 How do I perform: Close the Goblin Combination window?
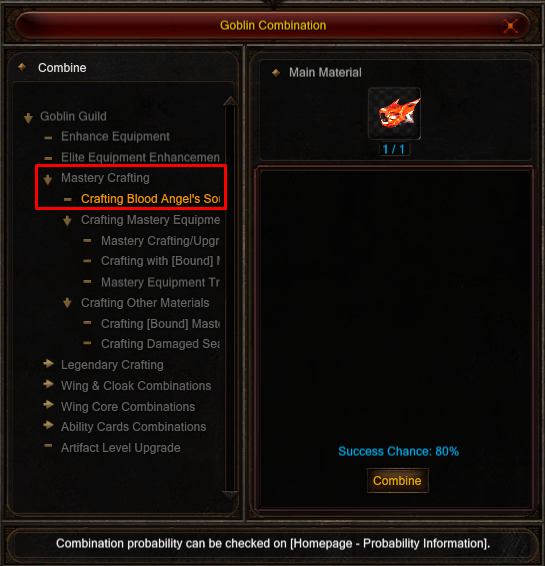point(510,26)
